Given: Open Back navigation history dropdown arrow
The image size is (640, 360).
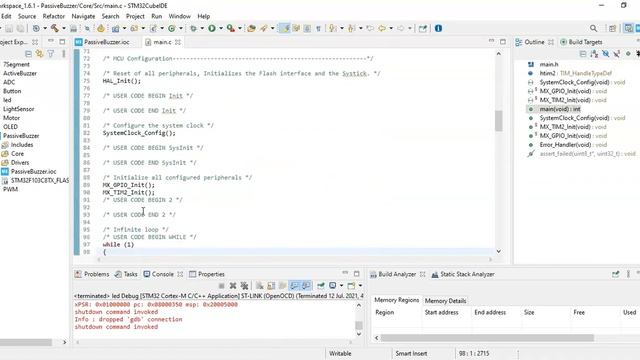Looking at the screenshot, I should (x=391, y=28).
